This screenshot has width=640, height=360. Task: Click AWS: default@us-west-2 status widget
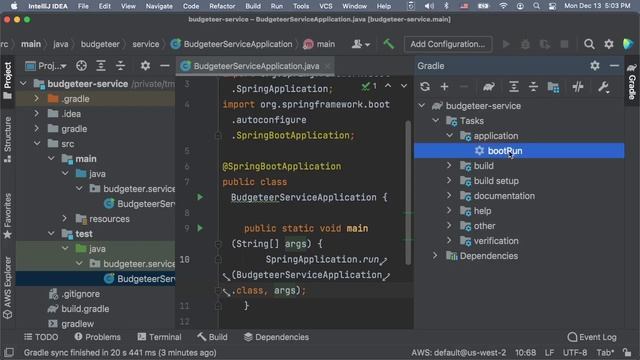coord(458,353)
